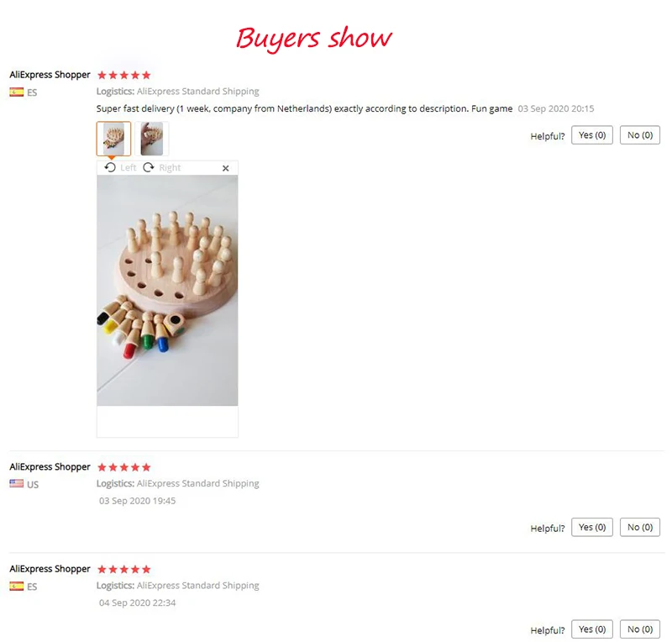Select the first review photo thumbnail
The image size is (672, 642).
(113, 139)
